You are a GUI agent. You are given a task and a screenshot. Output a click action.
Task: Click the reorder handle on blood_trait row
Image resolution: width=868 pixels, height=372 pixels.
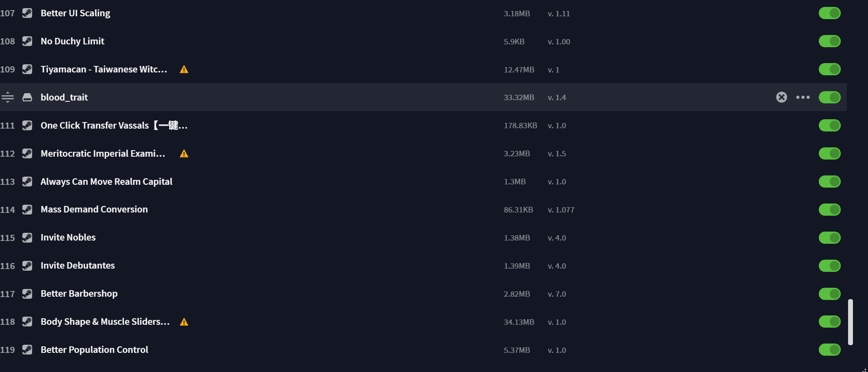[x=8, y=97]
